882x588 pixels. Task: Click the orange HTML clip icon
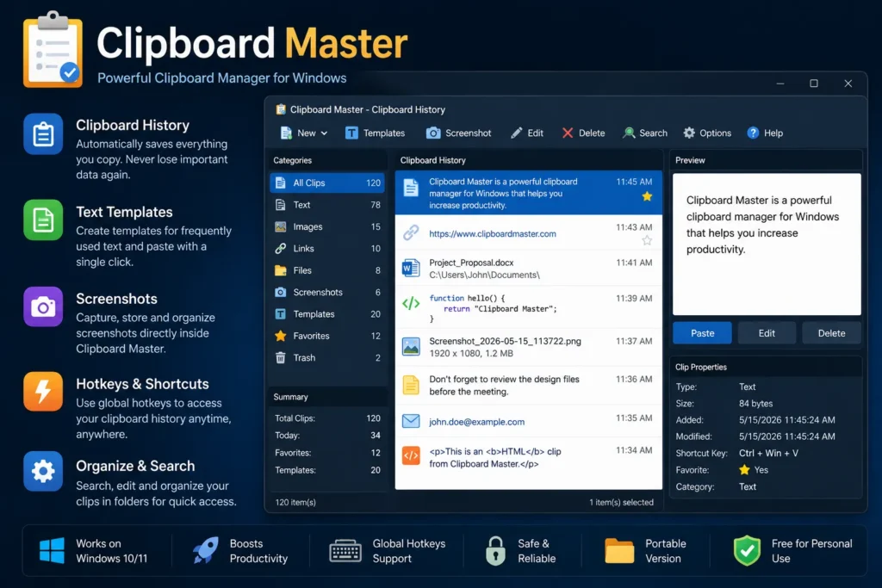pyautogui.click(x=411, y=455)
